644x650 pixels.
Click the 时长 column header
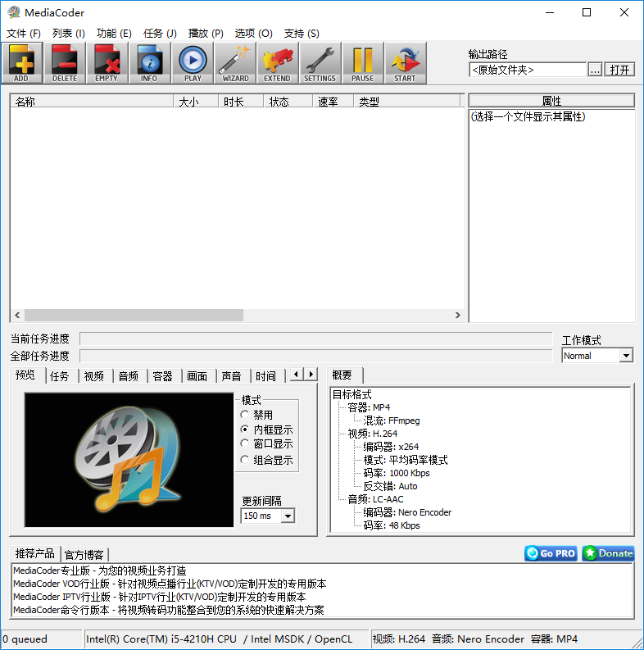click(x=241, y=102)
